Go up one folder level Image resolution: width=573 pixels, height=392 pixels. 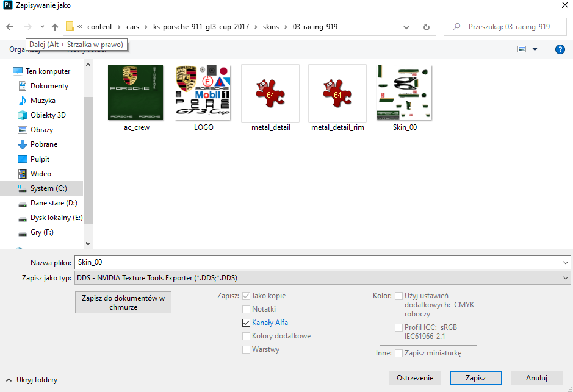55,27
